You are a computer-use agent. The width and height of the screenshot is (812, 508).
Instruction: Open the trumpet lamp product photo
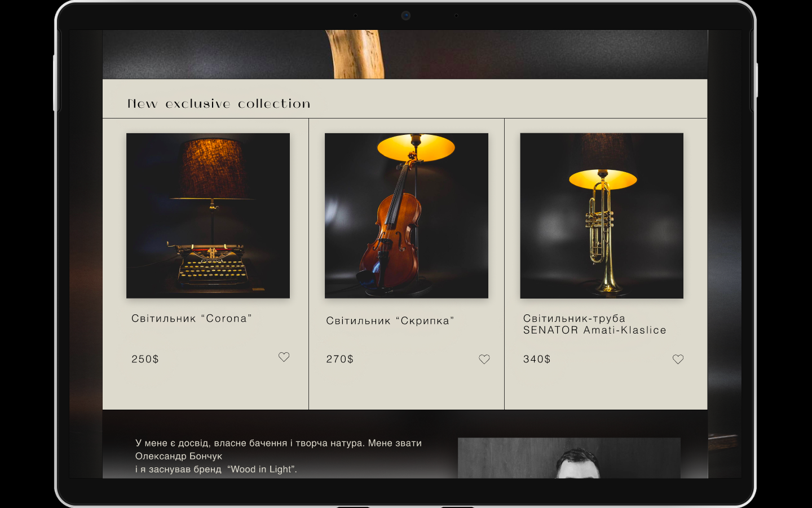602,216
